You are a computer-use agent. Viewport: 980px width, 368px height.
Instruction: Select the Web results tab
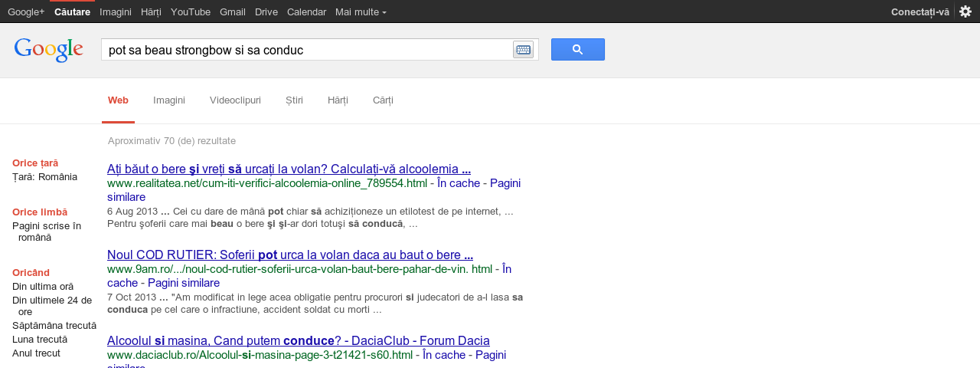118,100
